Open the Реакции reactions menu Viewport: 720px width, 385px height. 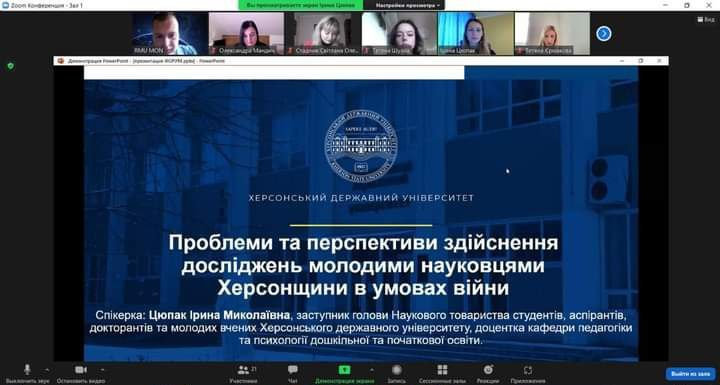point(488,373)
